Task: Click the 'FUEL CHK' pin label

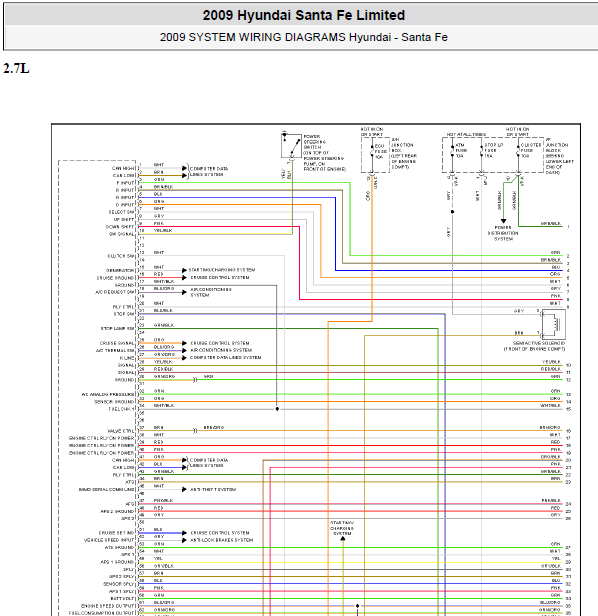Action: pos(121,409)
